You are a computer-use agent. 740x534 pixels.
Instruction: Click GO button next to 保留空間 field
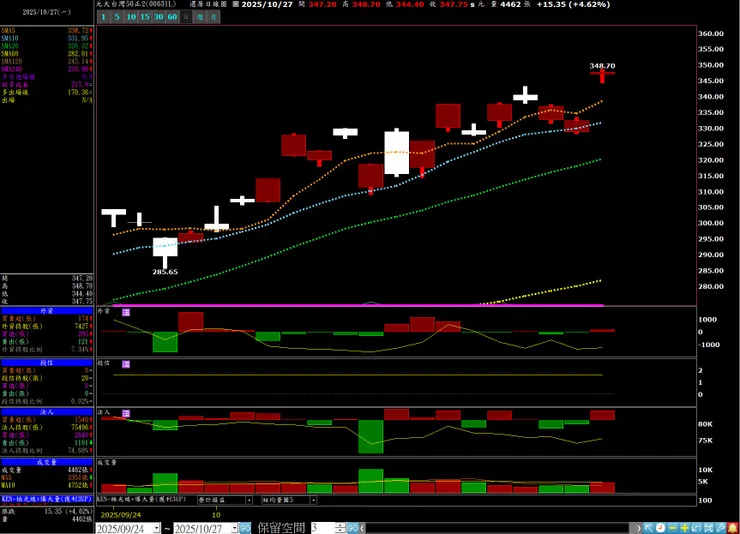click(353, 528)
